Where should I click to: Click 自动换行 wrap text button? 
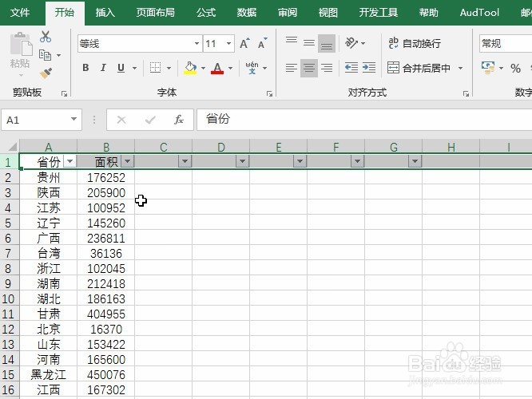coord(415,43)
